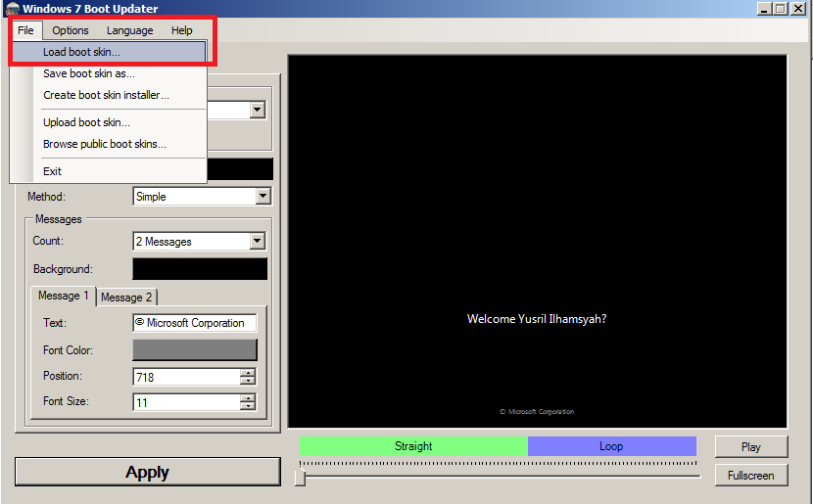Click the blue Loop animation segment
Viewport: 813px width, 504px height.
click(612, 446)
